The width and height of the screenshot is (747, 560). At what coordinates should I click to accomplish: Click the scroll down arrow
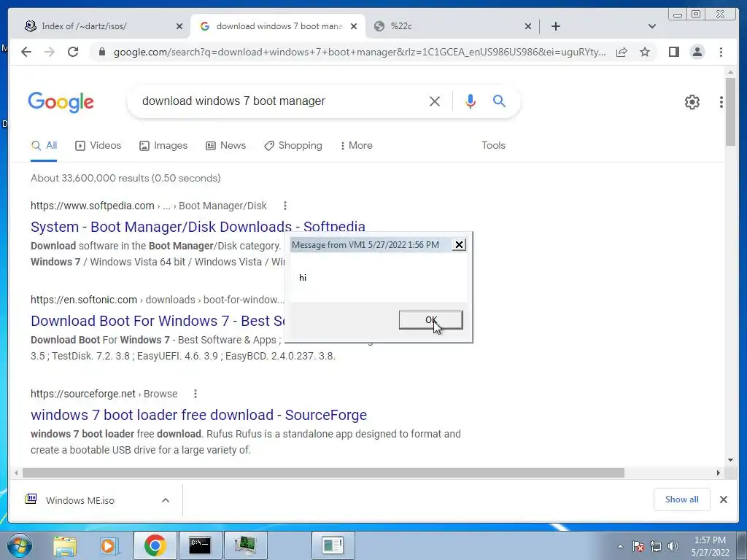click(730, 460)
